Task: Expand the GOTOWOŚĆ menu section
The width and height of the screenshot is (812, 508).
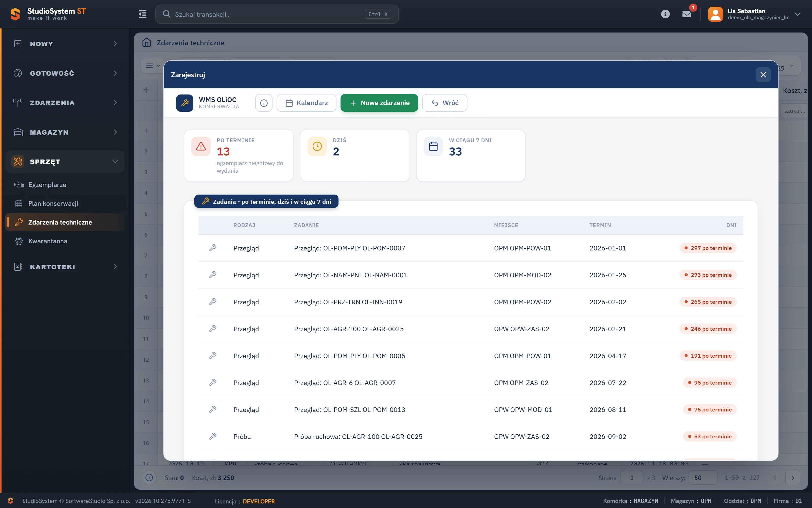Action: [x=65, y=73]
